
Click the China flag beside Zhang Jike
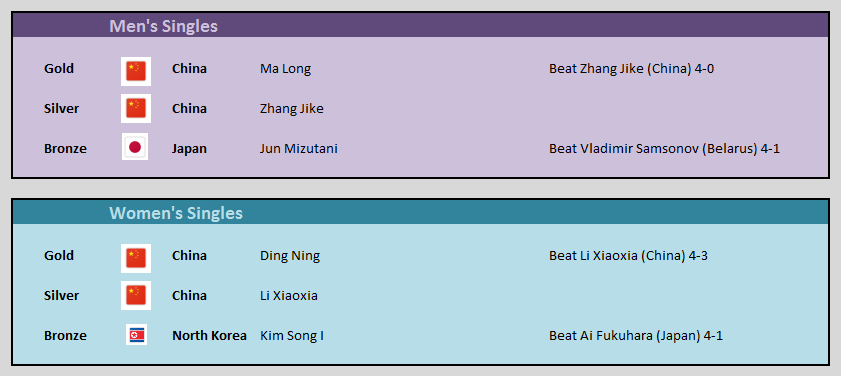coord(136,108)
